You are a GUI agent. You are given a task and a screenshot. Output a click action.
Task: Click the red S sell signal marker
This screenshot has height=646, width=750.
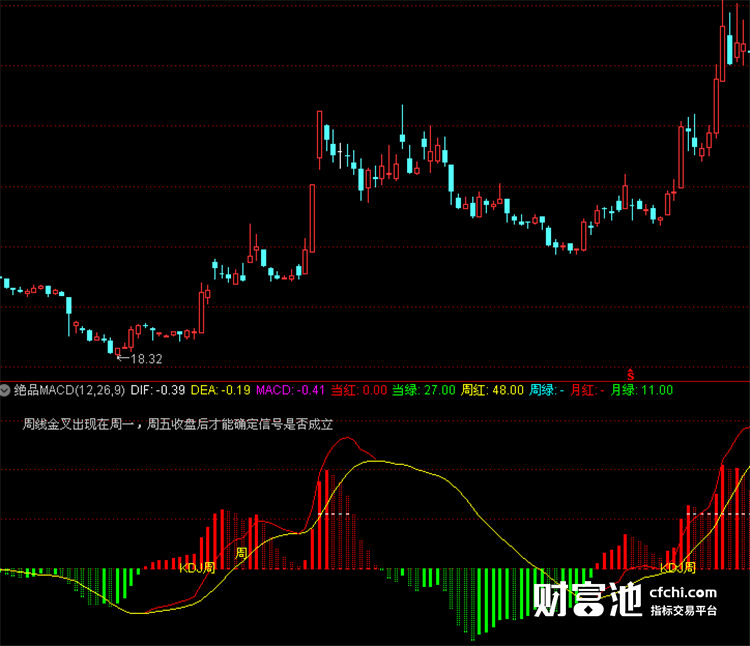630,375
